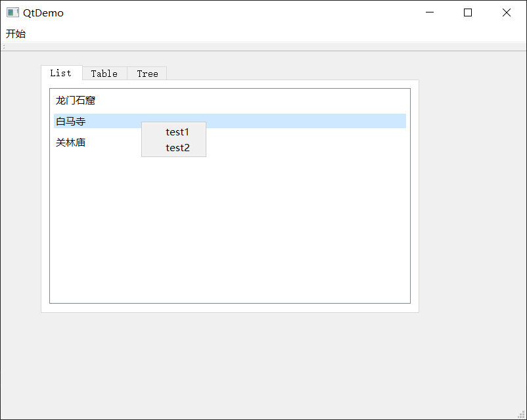The height and width of the screenshot is (420, 527).
Task: Click the QtDemo window title text
Action: click(45, 12)
